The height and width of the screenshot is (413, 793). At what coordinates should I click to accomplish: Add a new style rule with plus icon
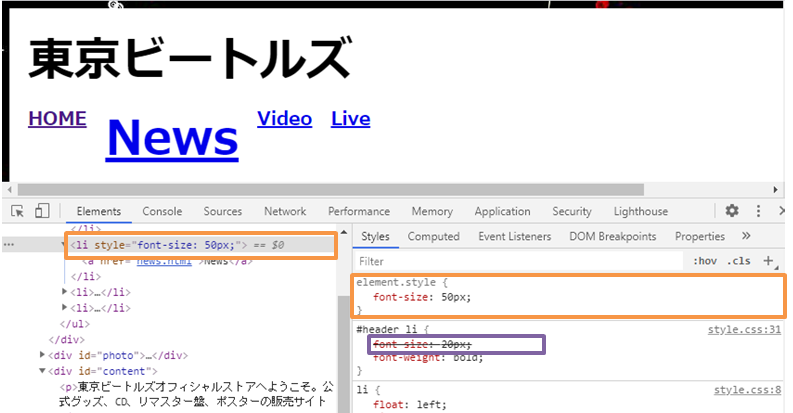click(769, 261)
